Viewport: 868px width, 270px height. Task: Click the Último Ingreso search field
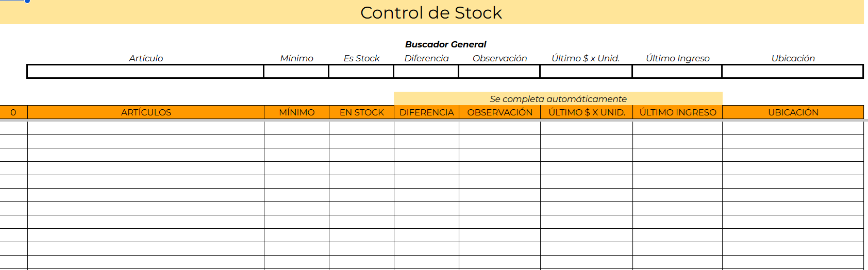(x=677, y=72)
